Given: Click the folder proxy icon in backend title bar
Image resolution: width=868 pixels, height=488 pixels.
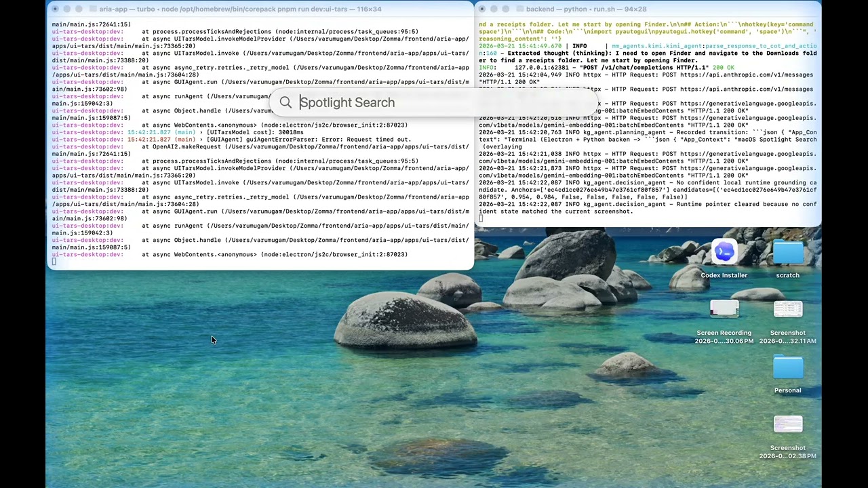Looking at the screenshot, I should point(520,9).
